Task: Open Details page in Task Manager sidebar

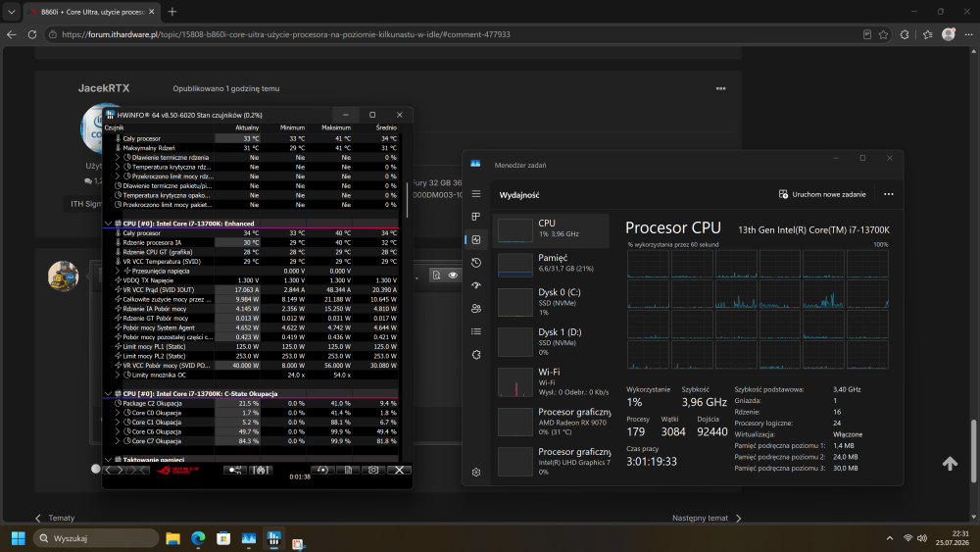Action: [x=476, y=331]
